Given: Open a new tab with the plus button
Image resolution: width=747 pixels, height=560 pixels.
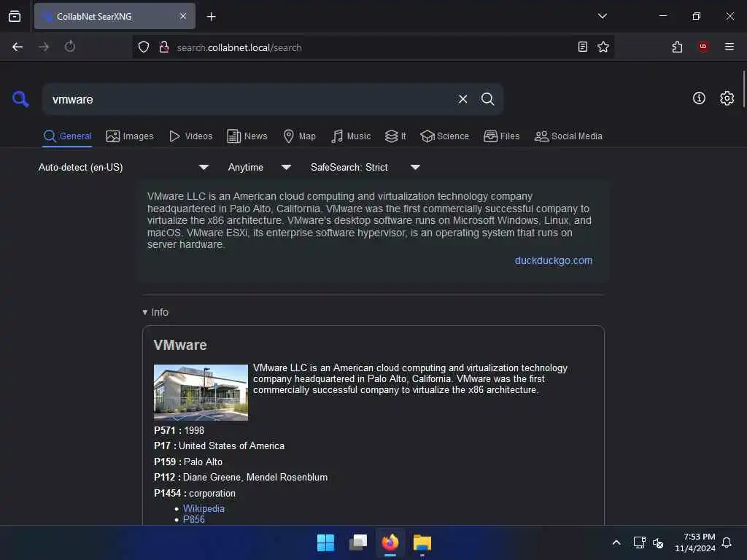Looking at the screenshot, I should tap(211, 17).
